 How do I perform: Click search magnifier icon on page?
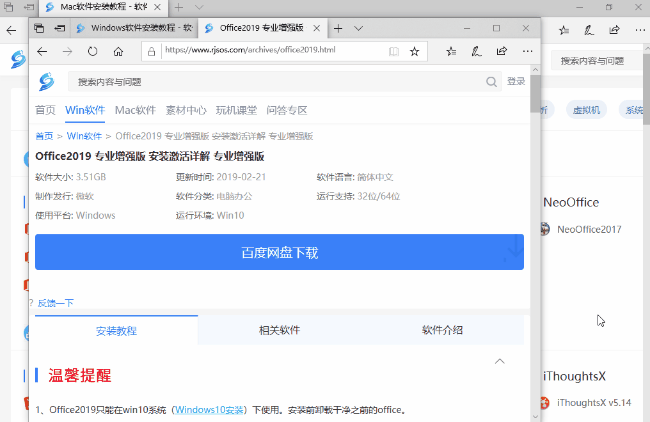[x=491, y=82]
